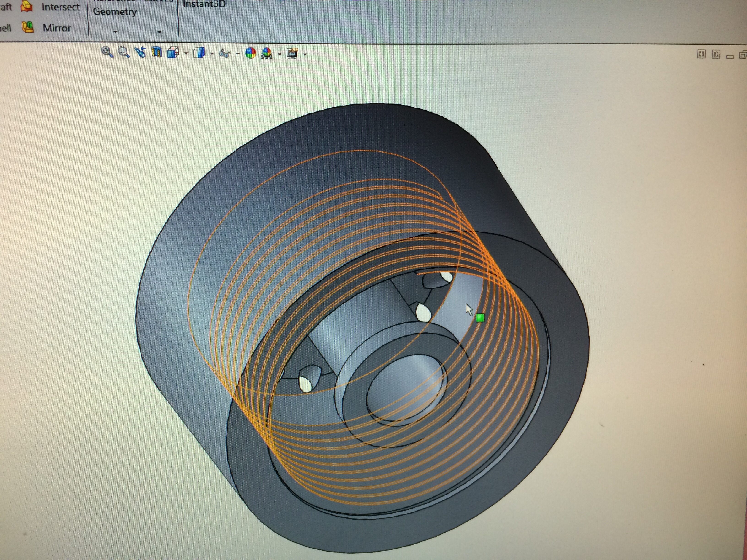Screen dimensions: 747x560
Task: Expand the Curves dropdown arrow
Action: tap(159, 32)
